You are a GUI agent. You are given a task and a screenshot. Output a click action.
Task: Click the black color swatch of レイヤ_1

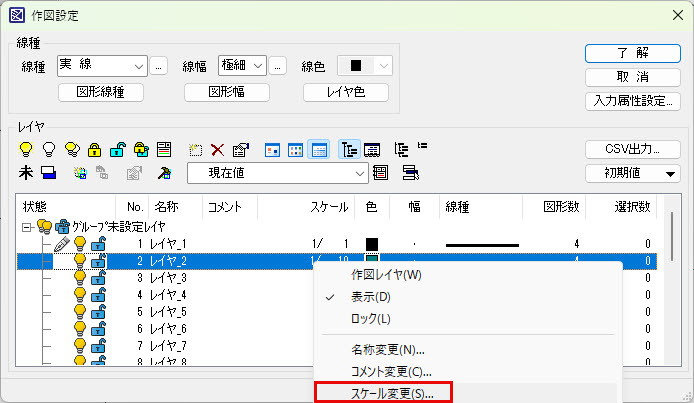click(372, 243)
